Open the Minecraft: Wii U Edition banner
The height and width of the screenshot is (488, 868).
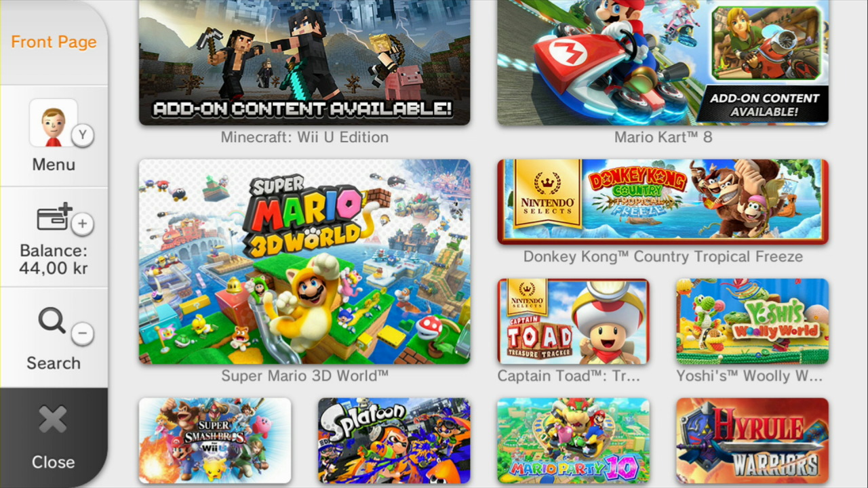[x=304, y=62]
